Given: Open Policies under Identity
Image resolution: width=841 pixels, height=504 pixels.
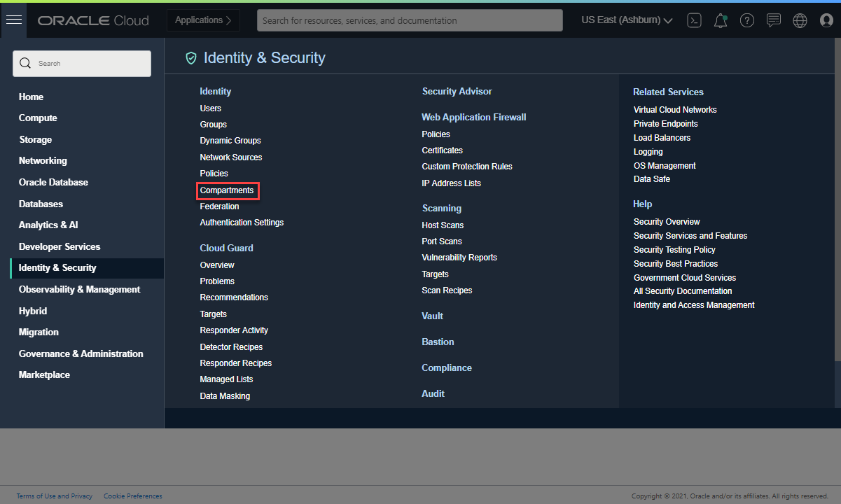Looking at the screenshot, I should [214, 174].
